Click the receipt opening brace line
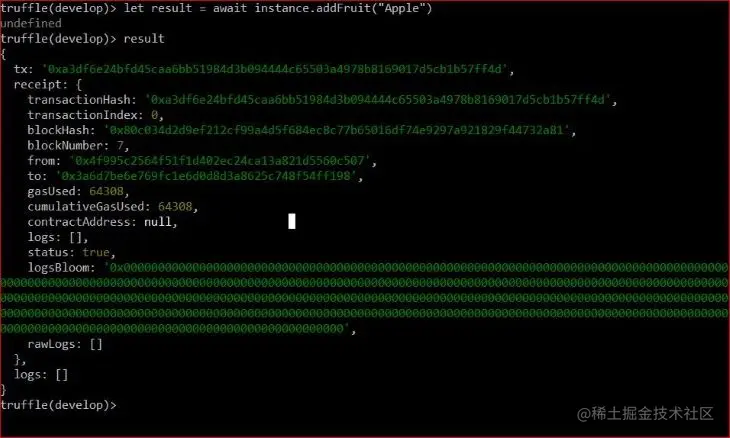Screen dimensions: 730x438 click(x=47, y=84)
